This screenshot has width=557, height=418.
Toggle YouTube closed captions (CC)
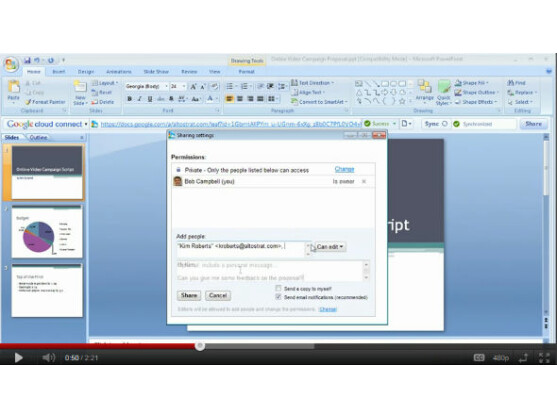(479, 358)
